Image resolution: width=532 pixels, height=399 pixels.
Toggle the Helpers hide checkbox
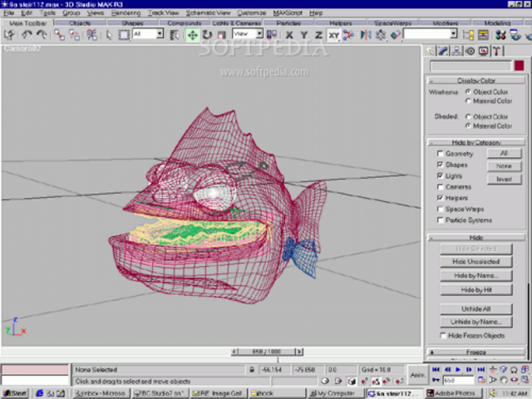tap(440, 198)
